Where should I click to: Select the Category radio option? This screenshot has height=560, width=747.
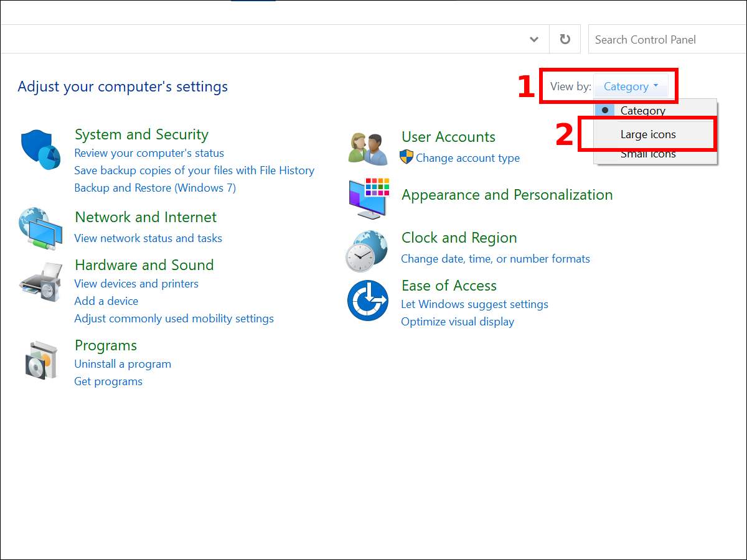[x=642, y=111]
